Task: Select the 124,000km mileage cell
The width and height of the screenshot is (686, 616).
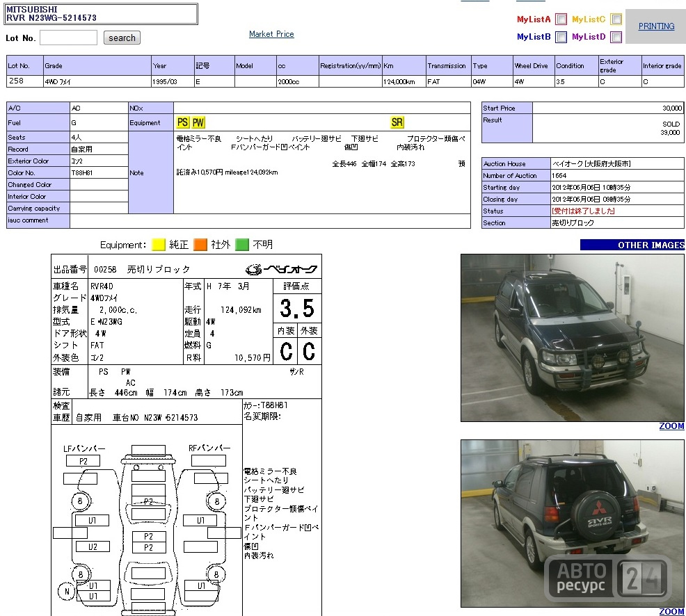Action: click(404, 81)
